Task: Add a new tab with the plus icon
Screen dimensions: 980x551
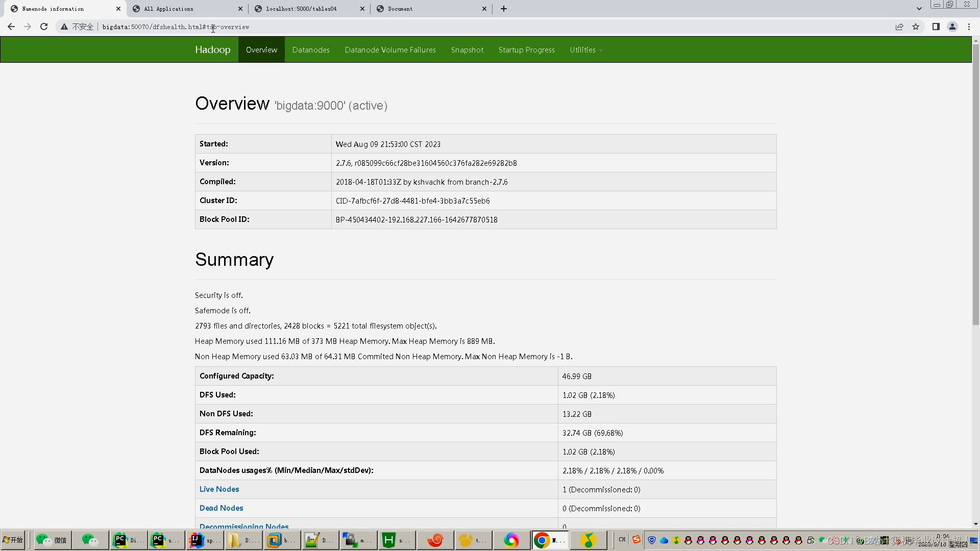Action: [503, 9]
